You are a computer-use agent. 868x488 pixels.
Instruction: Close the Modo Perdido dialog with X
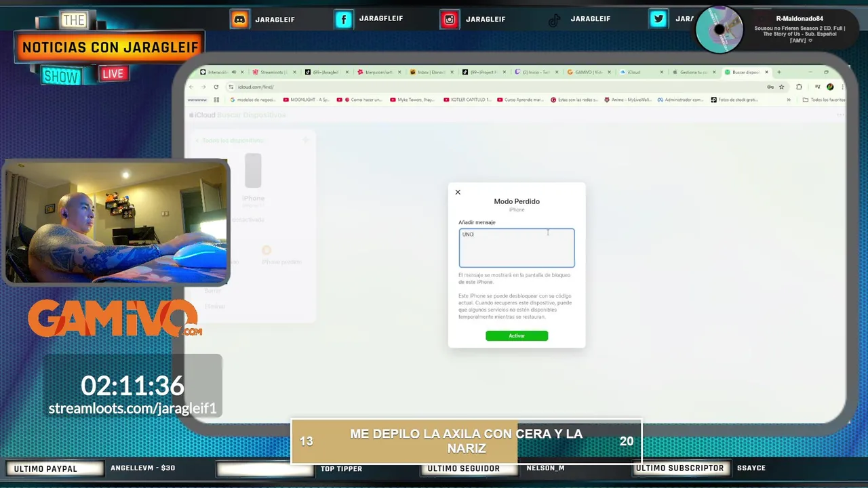tap(458, 192)
